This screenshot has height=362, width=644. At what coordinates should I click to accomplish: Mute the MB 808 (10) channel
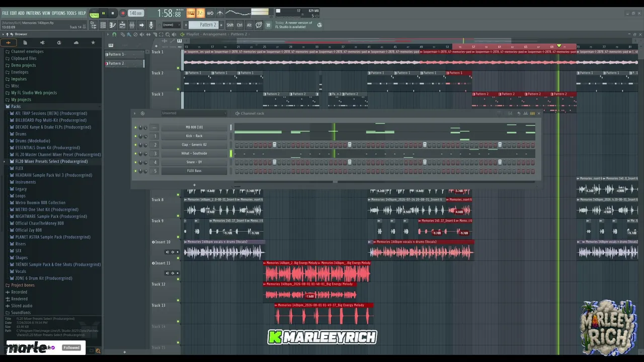[135, 127]
